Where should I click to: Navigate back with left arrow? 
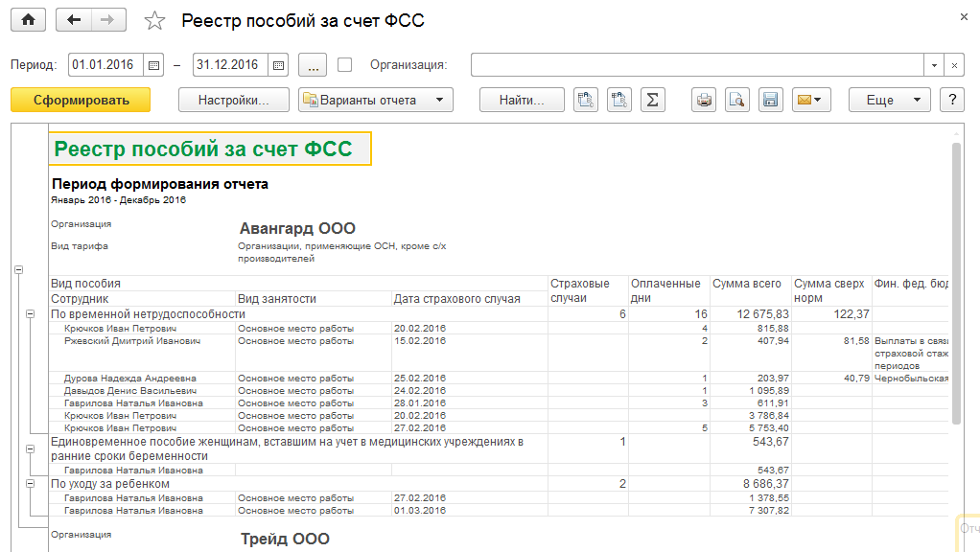pyautogui.click(x=74, y=20)
